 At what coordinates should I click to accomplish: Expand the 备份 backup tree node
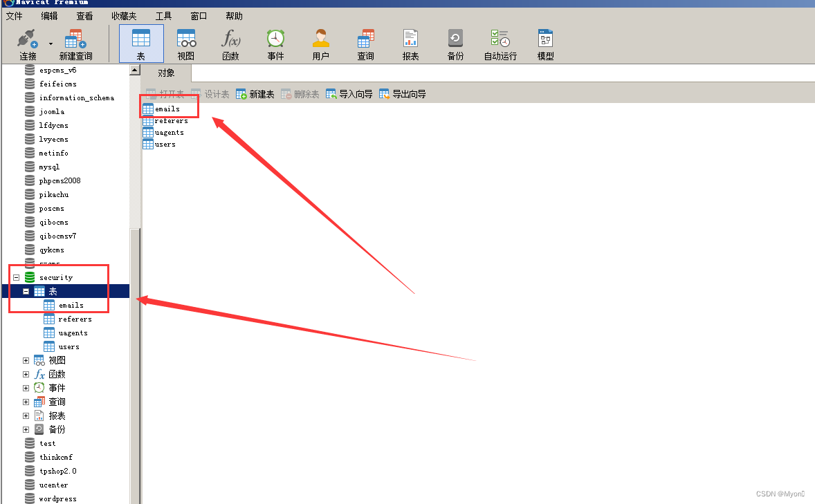(26, 429)
